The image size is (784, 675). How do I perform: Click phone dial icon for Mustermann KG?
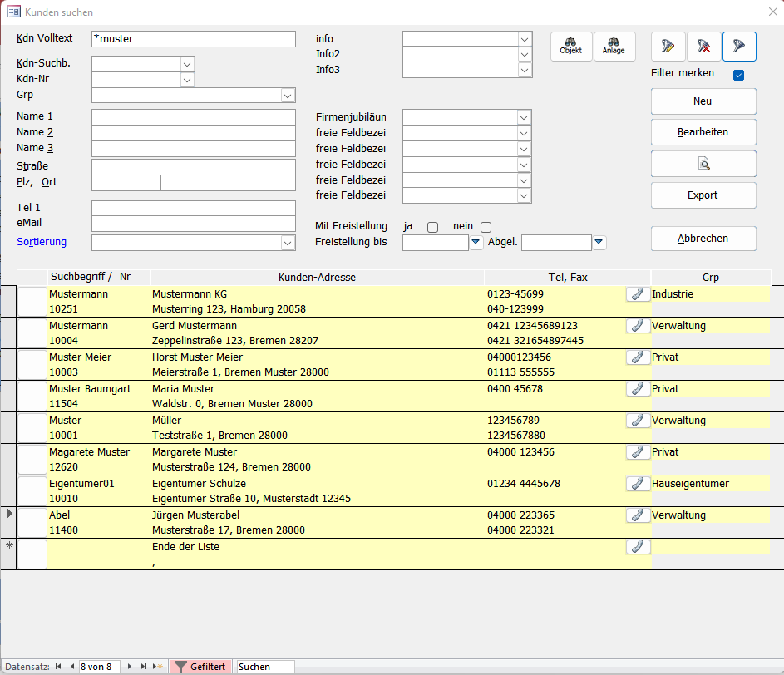[638, 294]
